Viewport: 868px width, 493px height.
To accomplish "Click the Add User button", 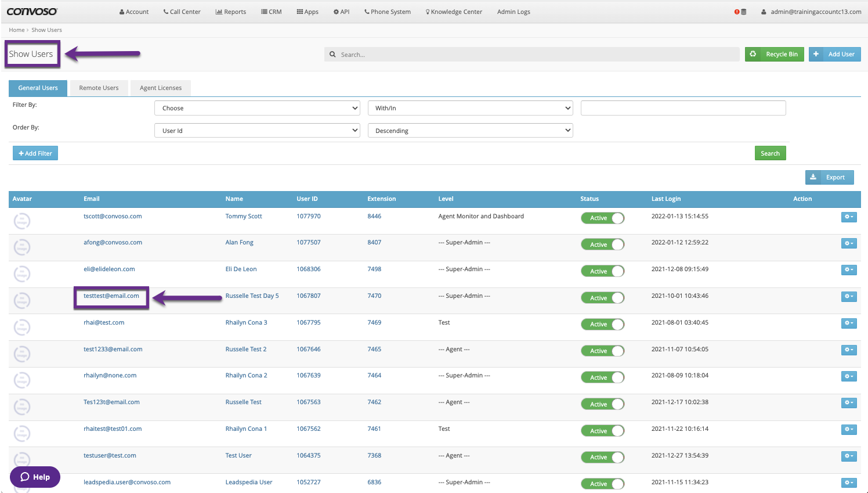I will tap(834, 54).
